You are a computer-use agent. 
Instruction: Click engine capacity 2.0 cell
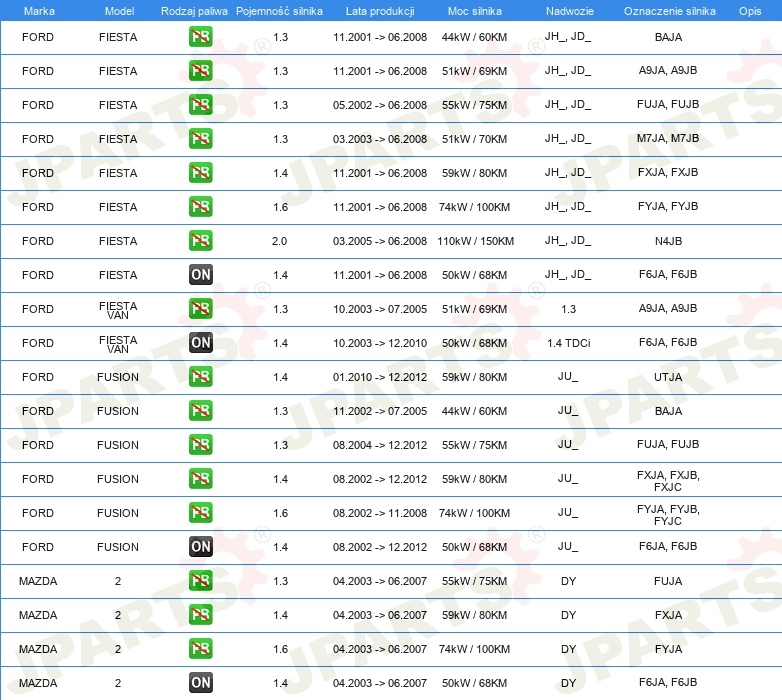[279, 241]
